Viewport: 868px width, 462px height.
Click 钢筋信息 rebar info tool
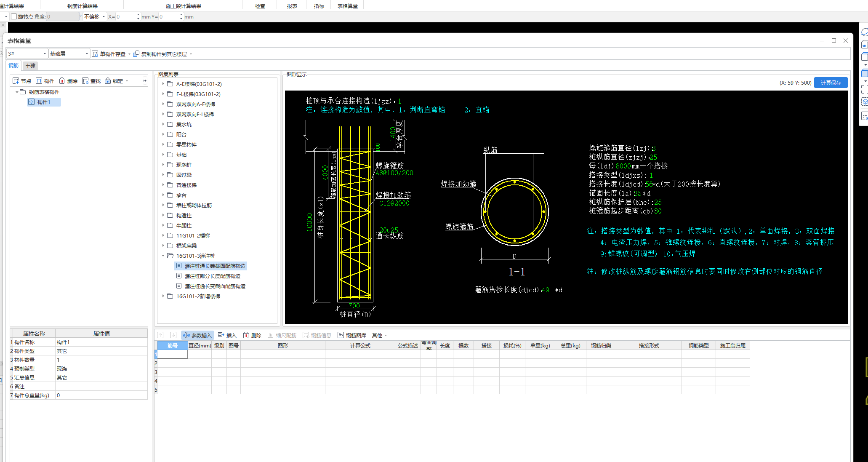pos(317,335)
